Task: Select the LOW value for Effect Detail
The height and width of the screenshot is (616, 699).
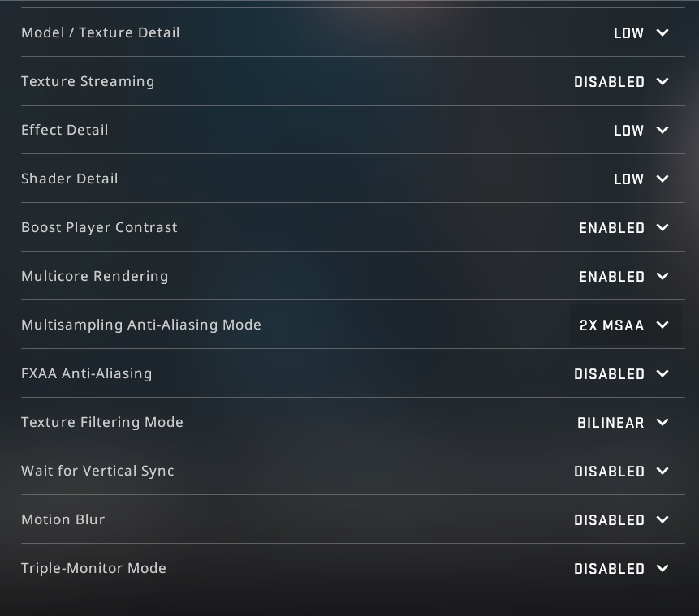Action: 629,130
